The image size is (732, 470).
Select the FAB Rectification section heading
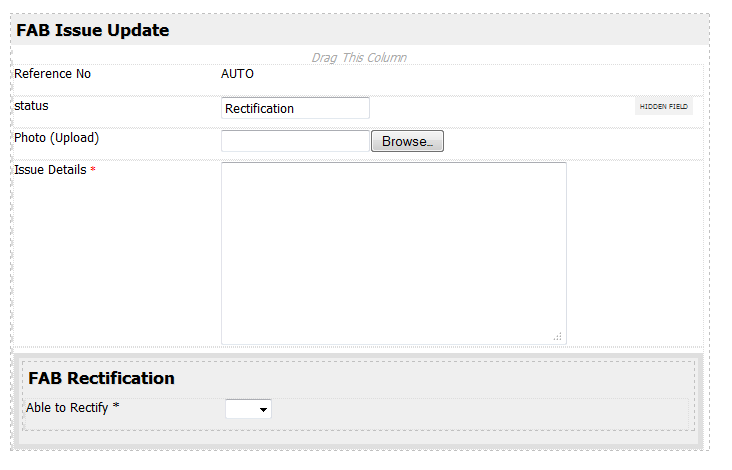[x=101, y=378]
